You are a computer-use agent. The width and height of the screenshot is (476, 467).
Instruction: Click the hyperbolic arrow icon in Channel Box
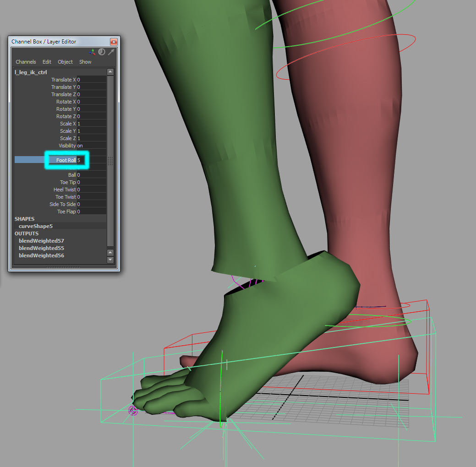[x=111, y=52]
